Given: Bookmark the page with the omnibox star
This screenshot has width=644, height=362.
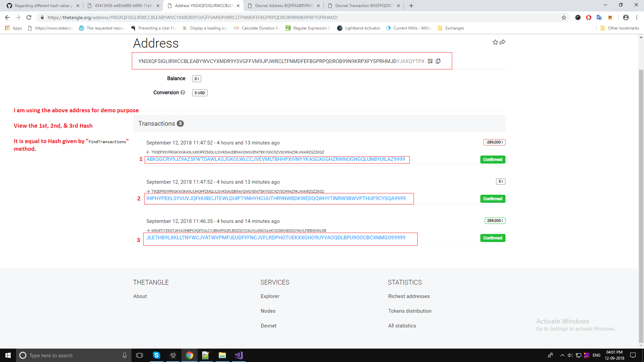Looking at the screenshot, I should tap(564, 17).
